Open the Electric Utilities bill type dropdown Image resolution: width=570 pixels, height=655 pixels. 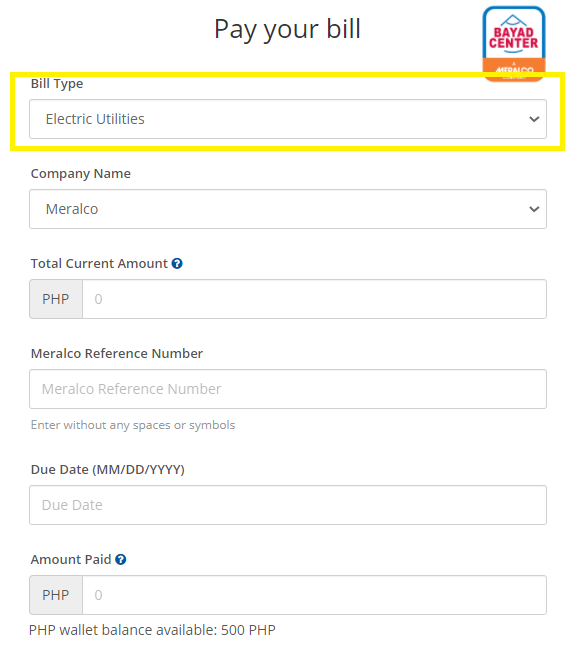coord(288,119)
